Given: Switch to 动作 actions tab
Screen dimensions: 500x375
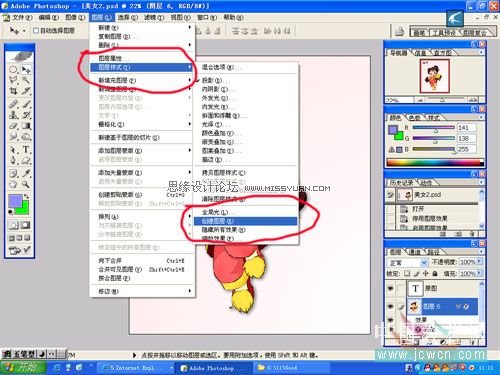Looking at the screenshot, I should pos(426,183).
